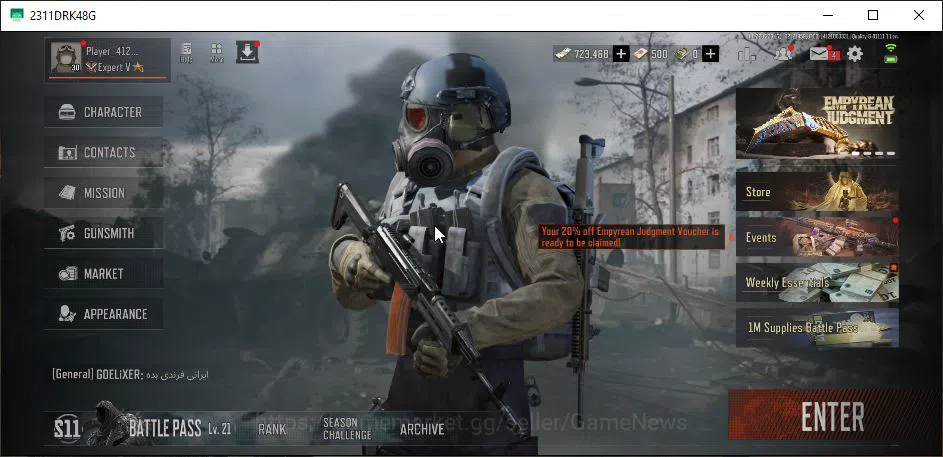Click the Expert V rank label

(x=115, y=67)
